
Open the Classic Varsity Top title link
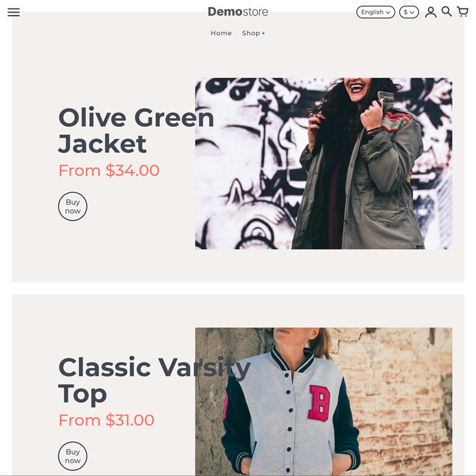point(154,380)
